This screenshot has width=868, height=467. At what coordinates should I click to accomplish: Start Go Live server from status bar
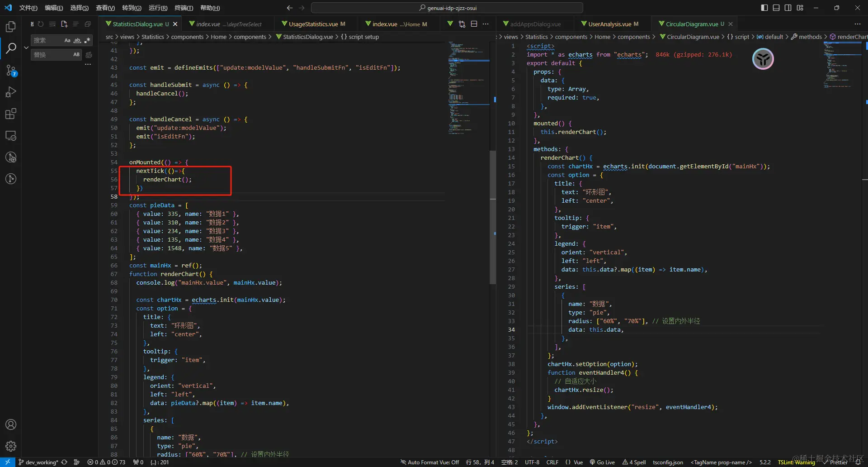602,462
